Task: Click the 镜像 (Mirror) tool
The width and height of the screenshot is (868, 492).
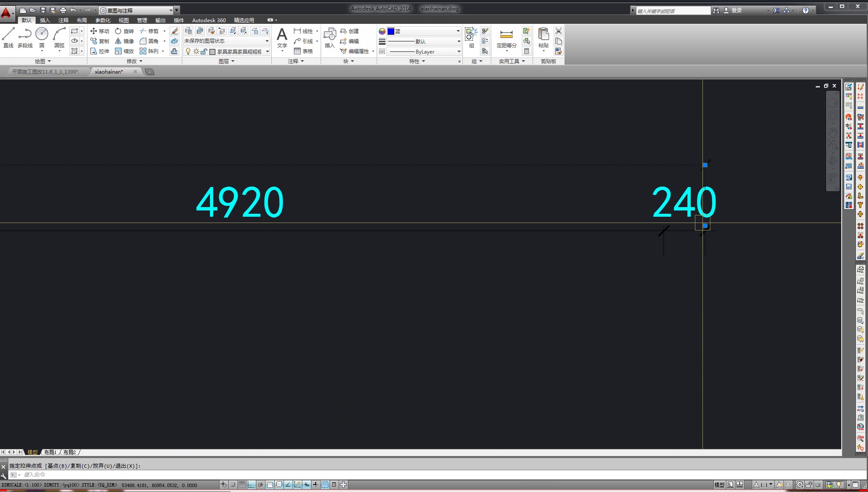Action: pos(124,41)
